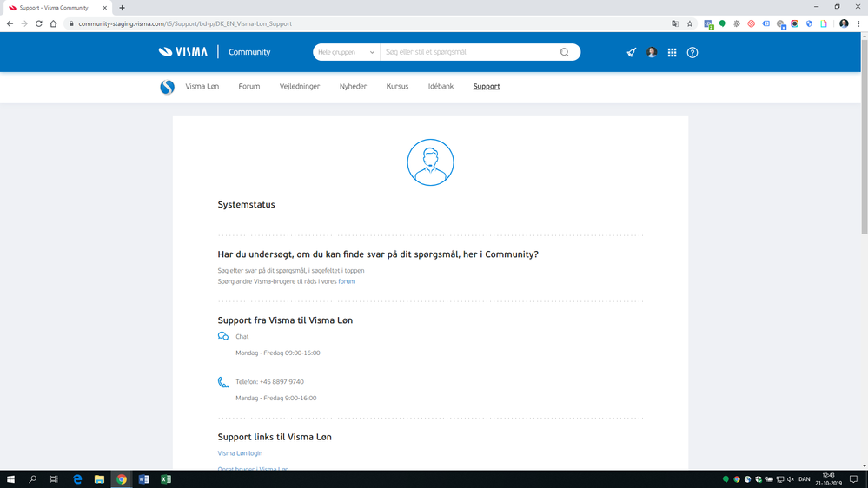Click the telephone icon beside Telefon

(223, 382)
